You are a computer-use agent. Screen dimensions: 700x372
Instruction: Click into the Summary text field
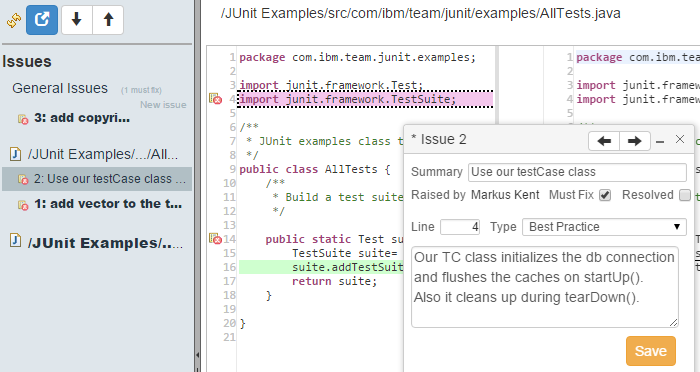[577, 172]
